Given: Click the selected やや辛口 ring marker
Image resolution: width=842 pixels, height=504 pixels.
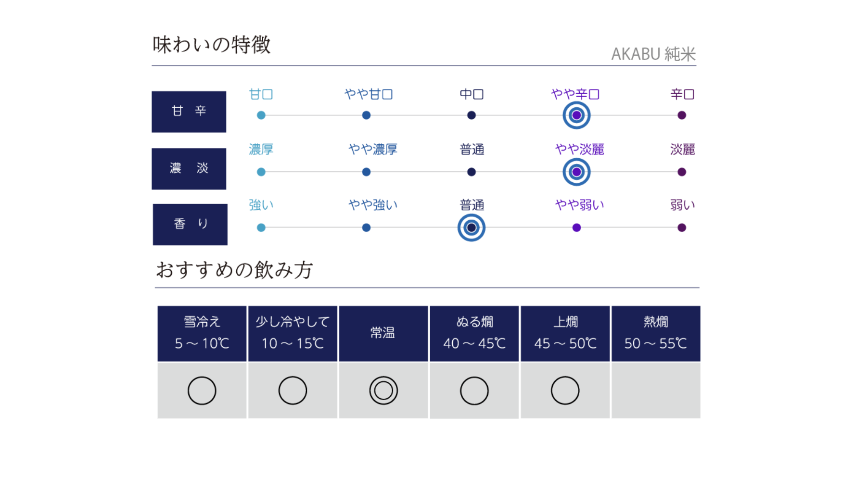Looking at the screenshot, I should (576, 115).
